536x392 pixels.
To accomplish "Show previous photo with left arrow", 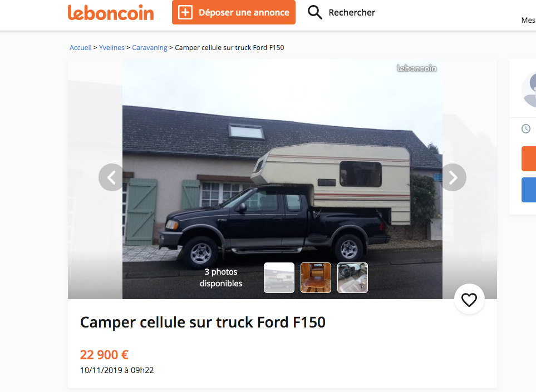I will (x=112, y=177).
